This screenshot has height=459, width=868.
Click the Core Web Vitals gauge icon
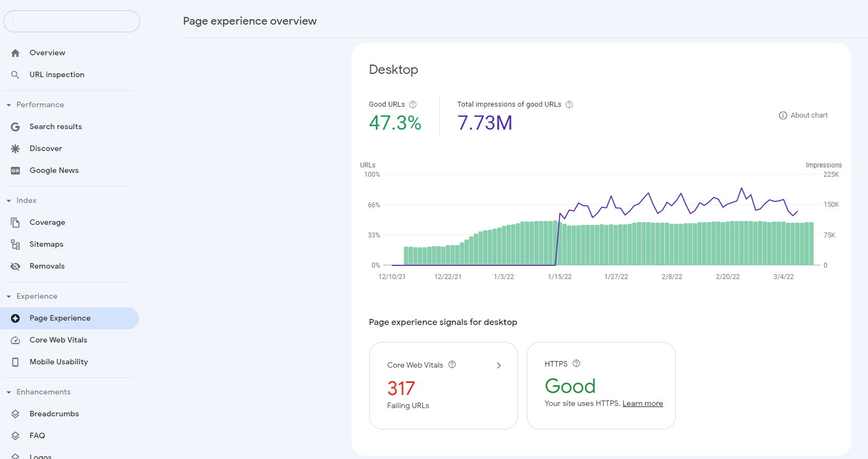(x=15, y=340)
